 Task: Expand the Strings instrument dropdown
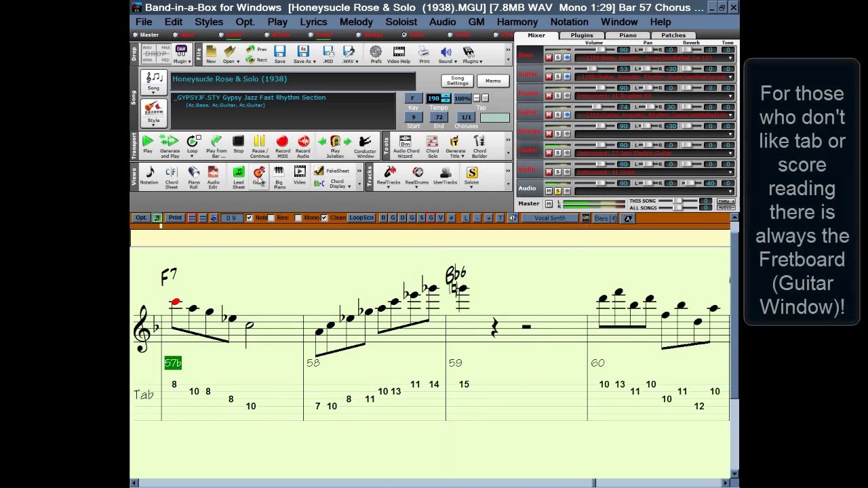tap(730, 134)
